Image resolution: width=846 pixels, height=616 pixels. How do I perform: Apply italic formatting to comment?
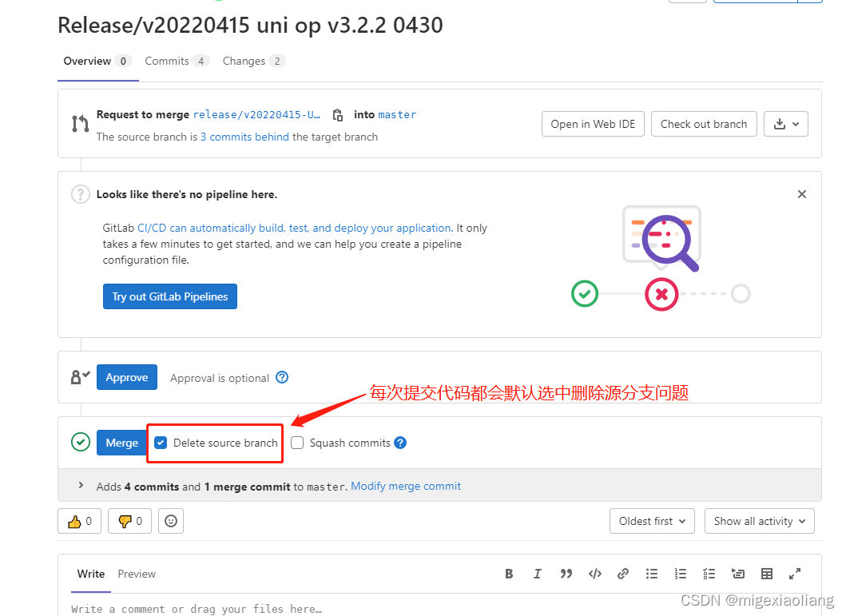click(538, 574)
